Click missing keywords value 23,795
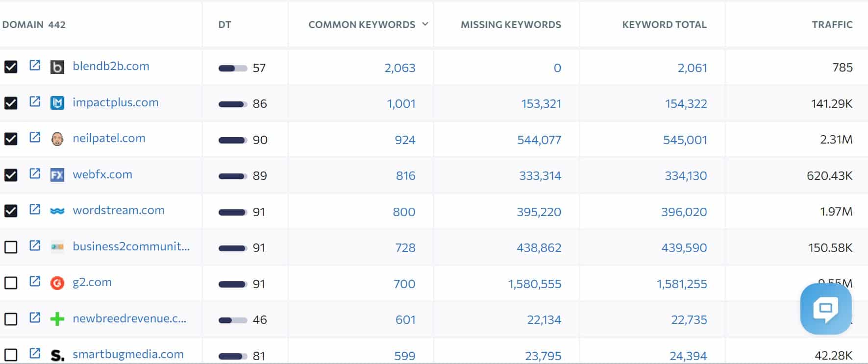Image resolution: width=868 pixels, height=364 pixels. (543, 356)
